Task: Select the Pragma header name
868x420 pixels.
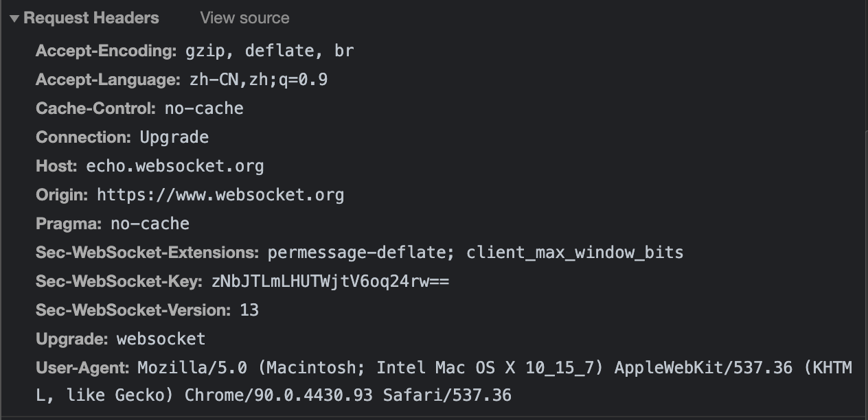Action: pyautogui.click(x=69, y=224)
